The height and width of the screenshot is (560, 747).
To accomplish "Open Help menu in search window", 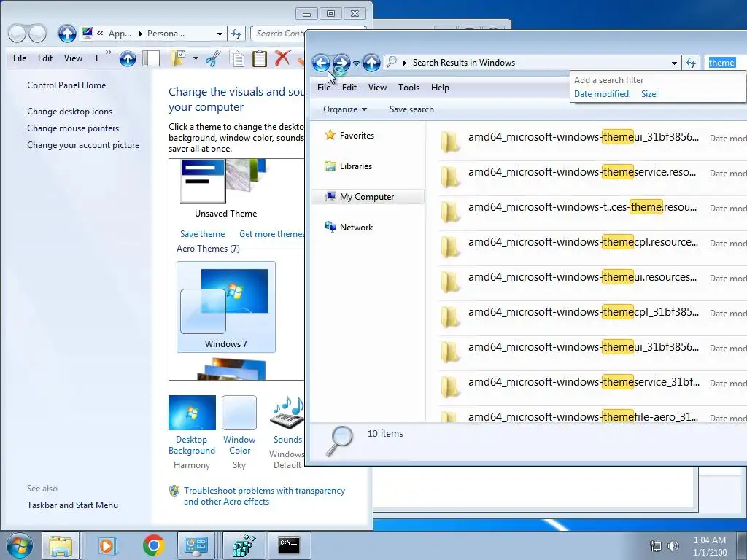I will pos(440,87).
